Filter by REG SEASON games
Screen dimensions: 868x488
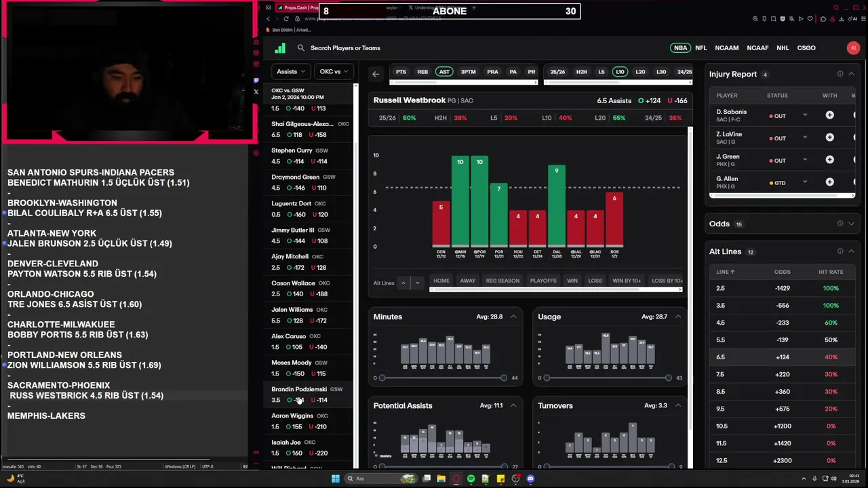(x=502, y=281)
